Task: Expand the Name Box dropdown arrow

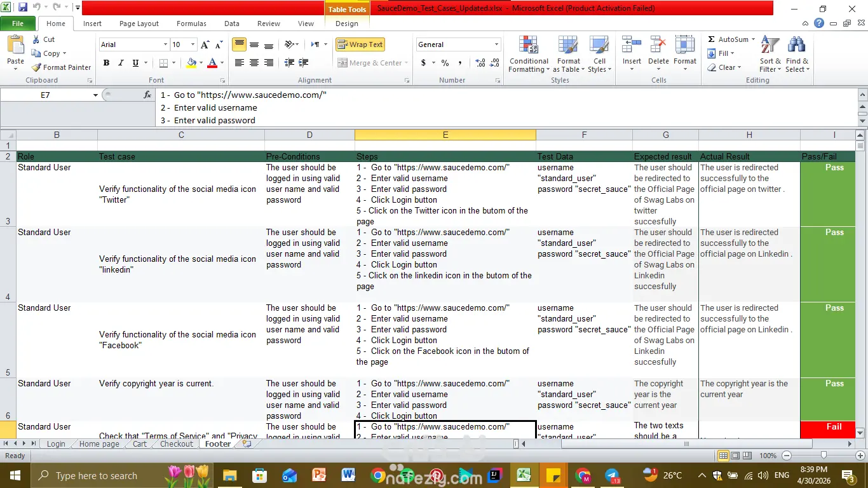Action: 95,95
